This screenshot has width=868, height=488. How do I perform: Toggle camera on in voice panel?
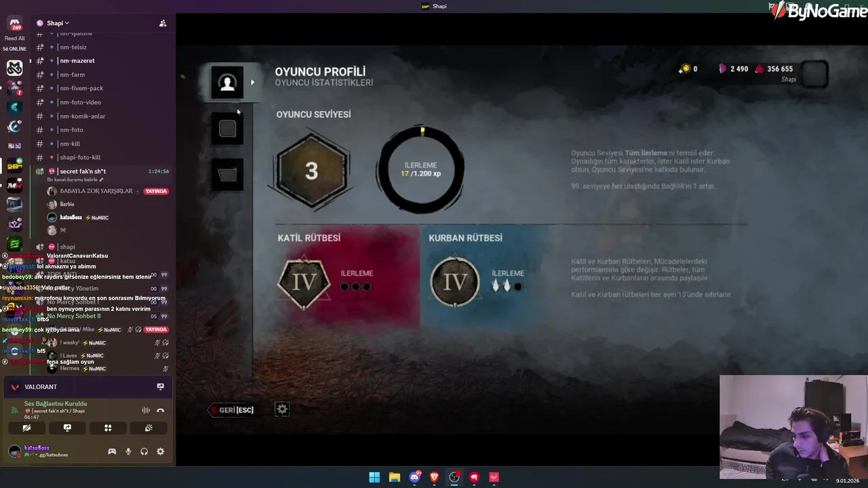[26, 428]
